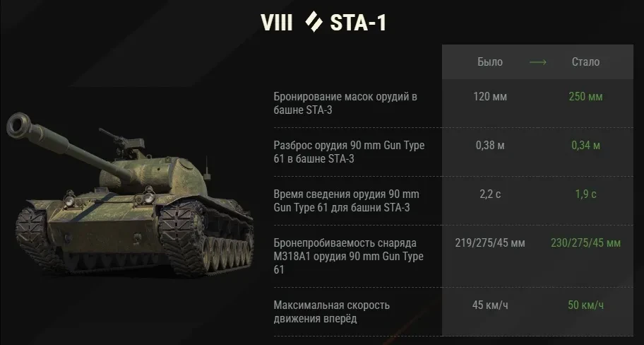
Task: Click the old value 120 мм
Action: 490,96
